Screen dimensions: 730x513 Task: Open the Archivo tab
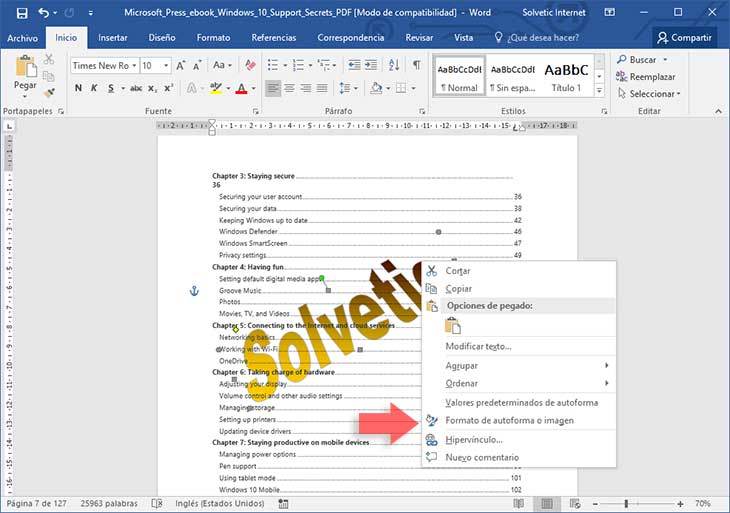point(22,38)
